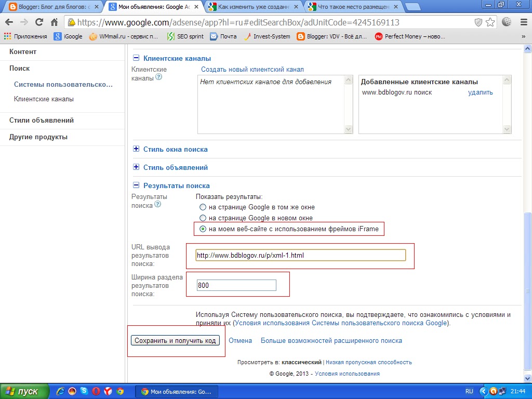Select 'на странице Google в том же окне'
532x399 pixels.
tap(203, 207)
